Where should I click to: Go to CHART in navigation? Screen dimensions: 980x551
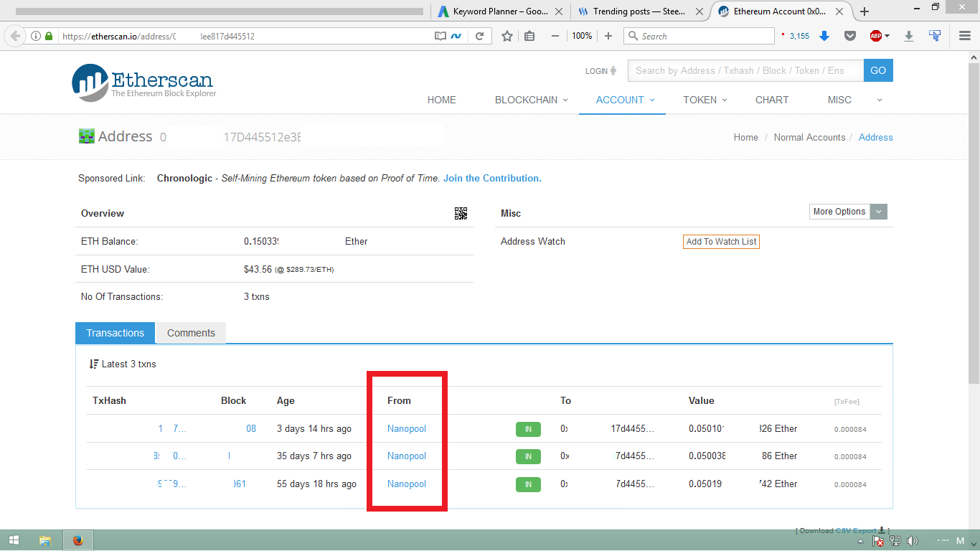(772, 100)
